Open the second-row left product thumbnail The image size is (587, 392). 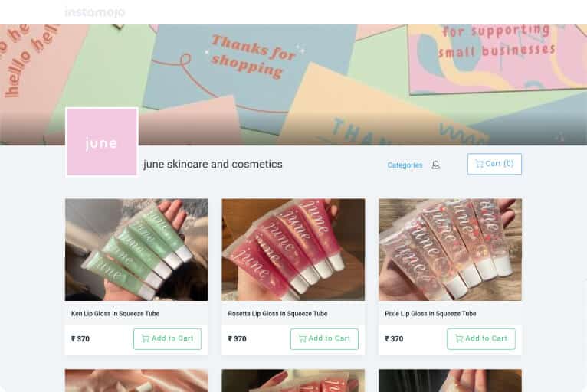pyautogui.click(x=136, y=381)
